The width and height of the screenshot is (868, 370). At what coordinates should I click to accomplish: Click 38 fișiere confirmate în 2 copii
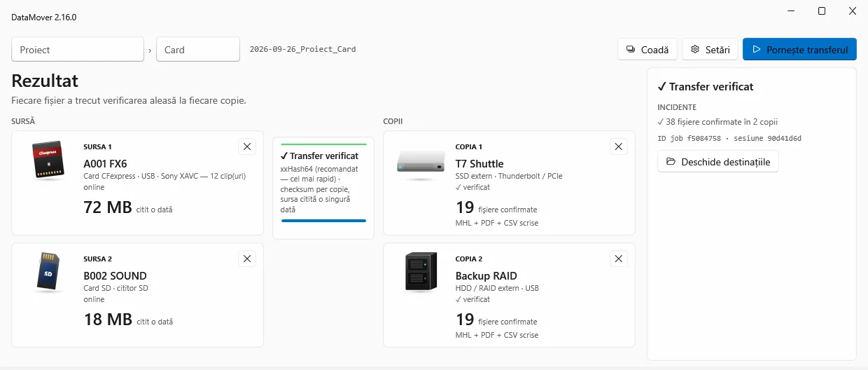pyautogui.click(x=717, y=122)
